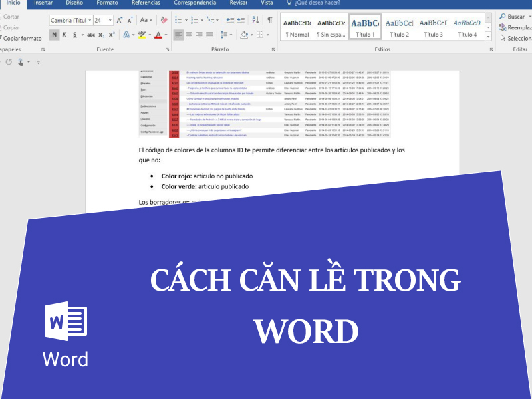Image resolution: width=532 pixels, height=399 pixels.
Task: Toggle superscript formatting
Action: tap(112, 35)
